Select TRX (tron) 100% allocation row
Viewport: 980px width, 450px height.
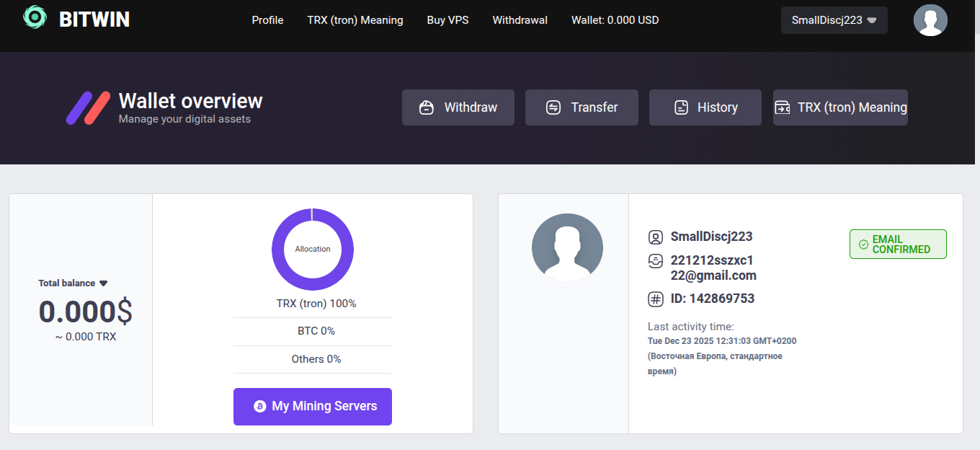pos(313,304)
